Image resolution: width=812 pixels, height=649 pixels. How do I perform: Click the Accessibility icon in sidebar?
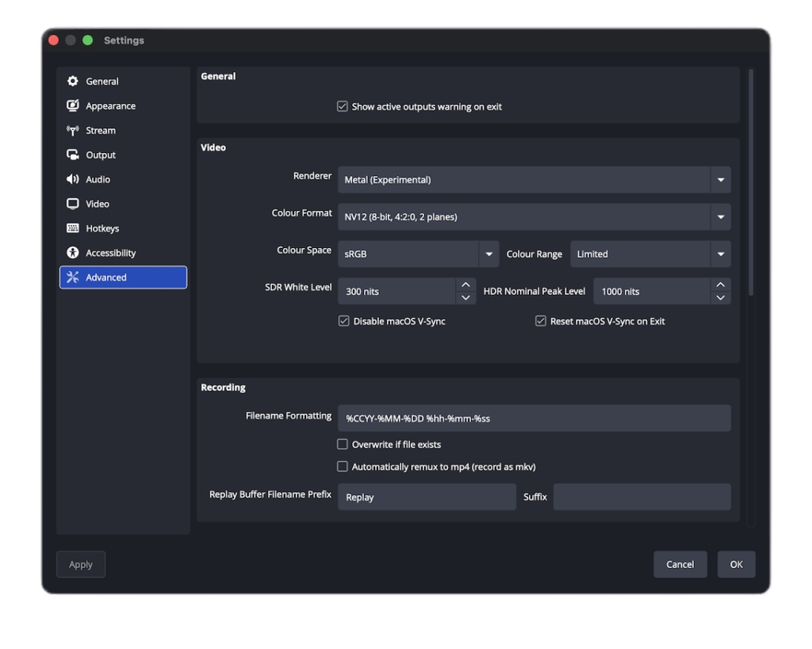73,254
